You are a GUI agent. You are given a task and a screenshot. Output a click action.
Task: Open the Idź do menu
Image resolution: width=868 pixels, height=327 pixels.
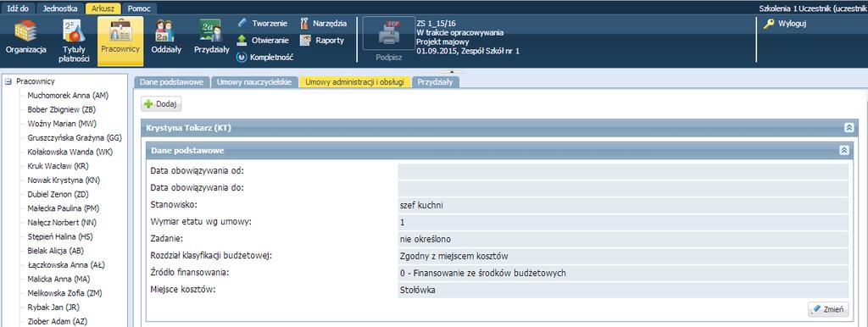[x=19, y=8]
